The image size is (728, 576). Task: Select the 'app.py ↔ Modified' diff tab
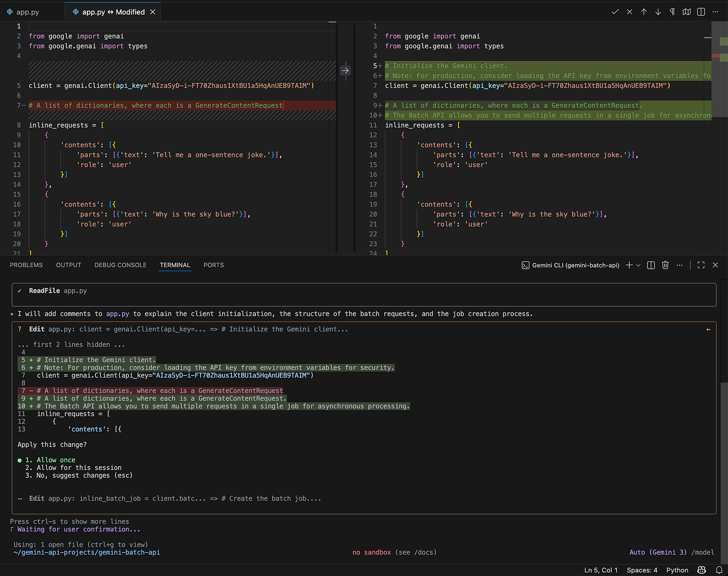point(113,12)
